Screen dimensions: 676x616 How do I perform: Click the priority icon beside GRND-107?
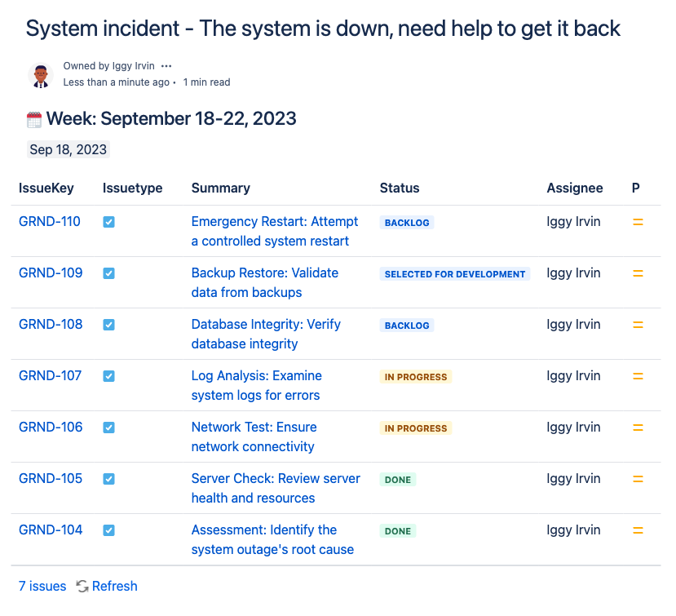[637, 375]
